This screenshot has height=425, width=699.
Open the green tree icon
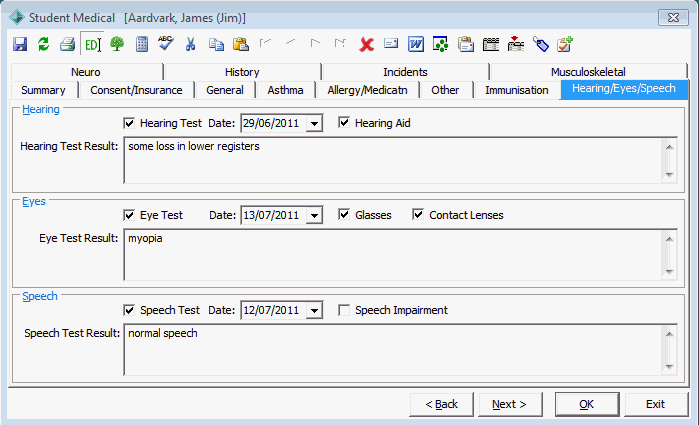point(117,44)
